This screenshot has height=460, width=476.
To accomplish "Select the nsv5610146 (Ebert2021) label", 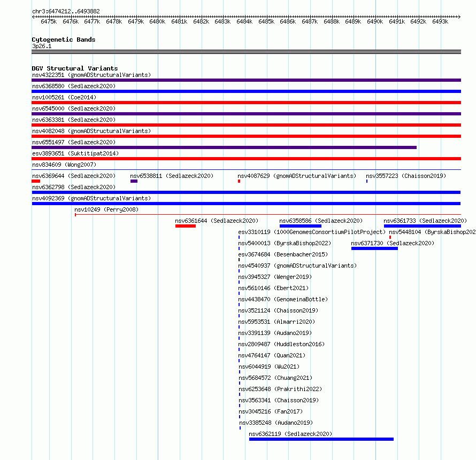I will pyautogui.click(x=273, y=288).
